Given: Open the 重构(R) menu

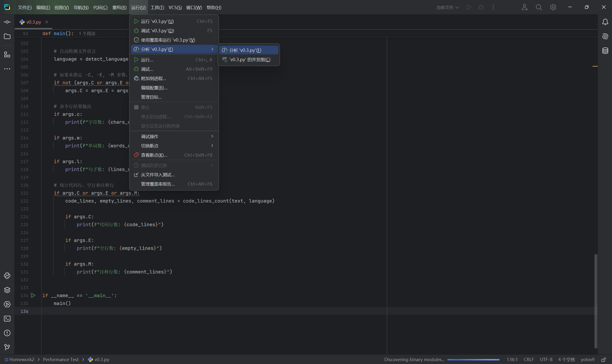Looking at the screenshot, I should coord(119,7).
